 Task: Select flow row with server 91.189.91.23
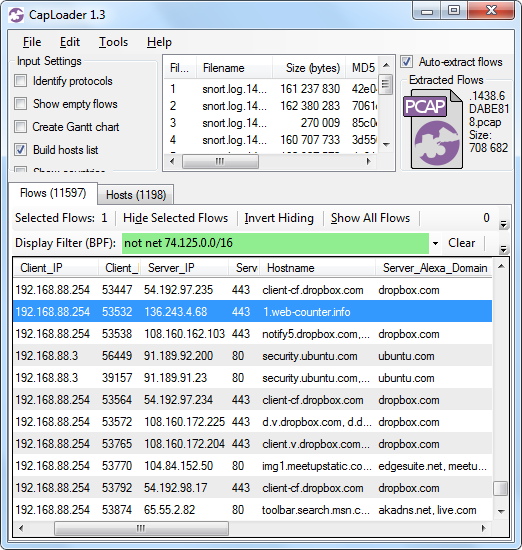coord(253,378)
